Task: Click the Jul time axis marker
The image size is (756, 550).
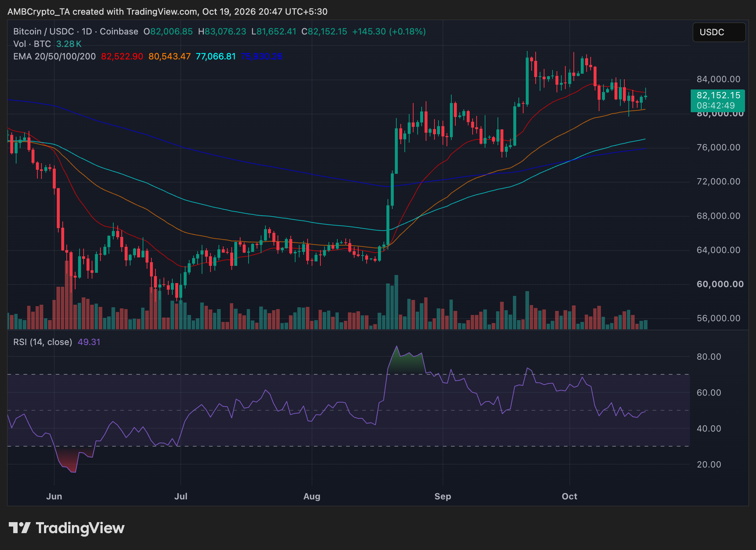Action: click(181, 496)
